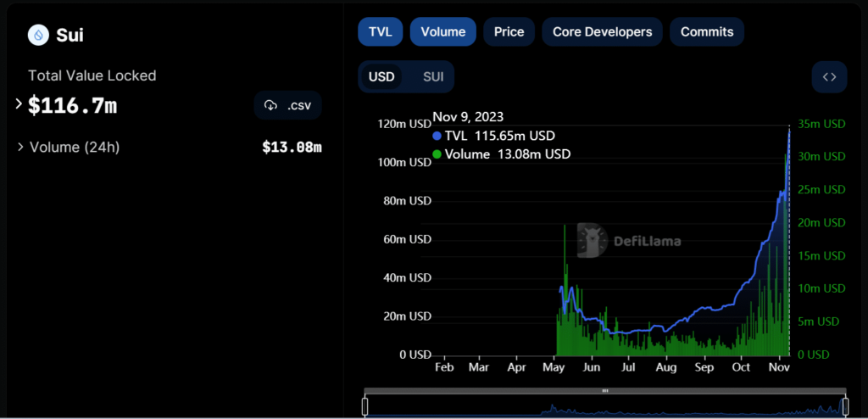This screenshot has height=419, width=868.
Task: Expand the Total Value Locked chevron
Action: click(x=19, y=104)
